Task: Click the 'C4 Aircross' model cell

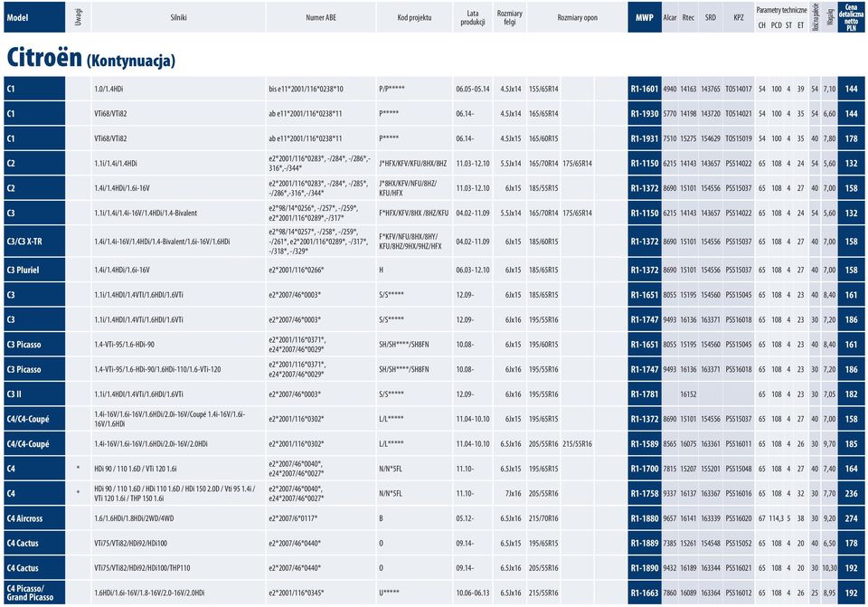Action: [34, 518]
